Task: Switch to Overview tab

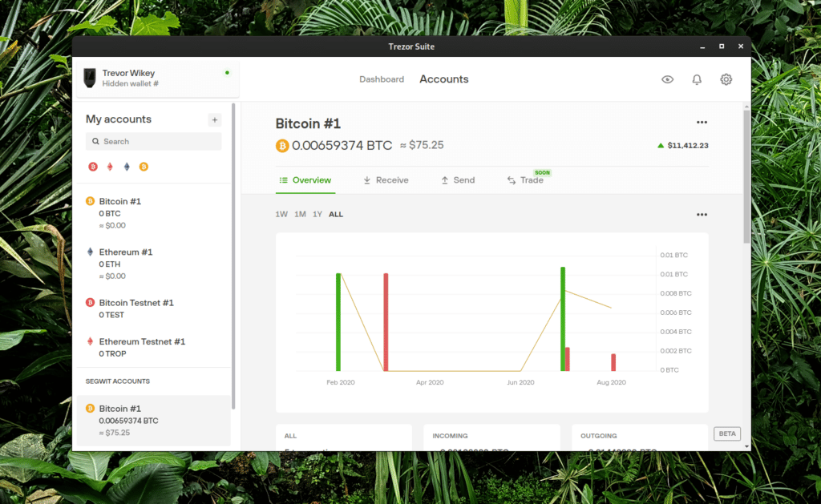Action: coord(305,180)
